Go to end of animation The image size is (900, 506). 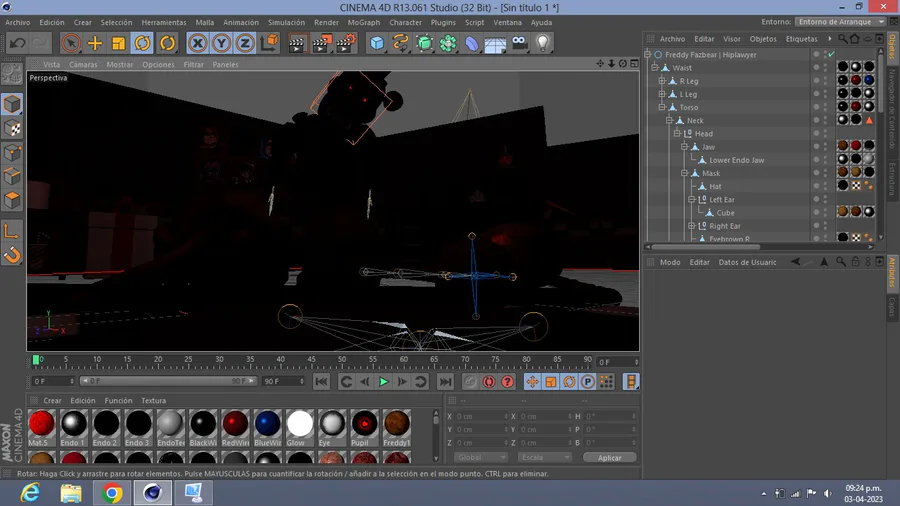coord(445,382)
